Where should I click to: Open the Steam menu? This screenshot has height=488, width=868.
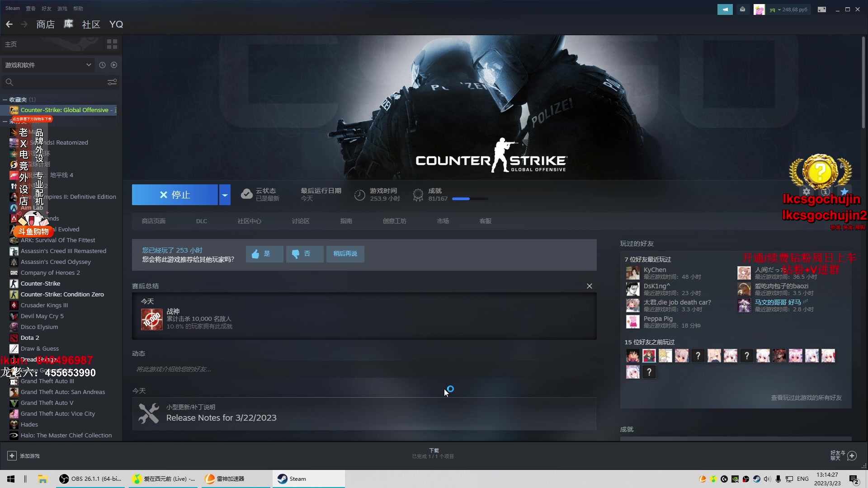[13, 9]
